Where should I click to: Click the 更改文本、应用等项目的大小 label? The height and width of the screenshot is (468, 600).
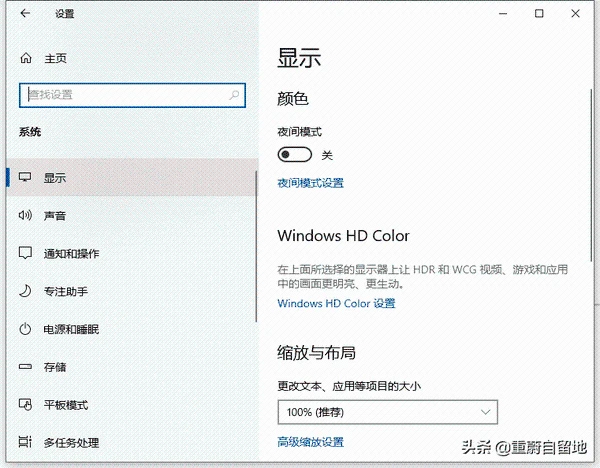pyautogui.click(x=349, y=386)
